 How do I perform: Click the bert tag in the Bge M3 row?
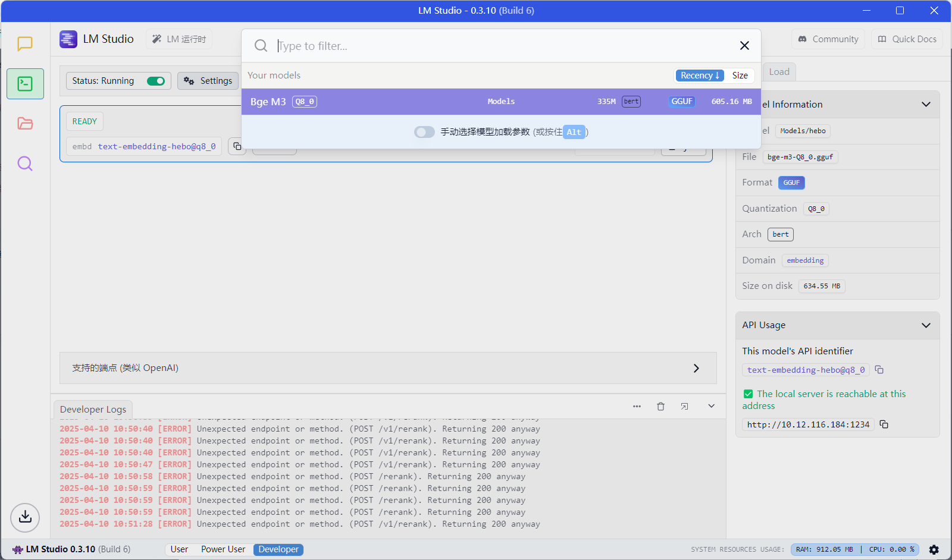click(x=631, y=102)
